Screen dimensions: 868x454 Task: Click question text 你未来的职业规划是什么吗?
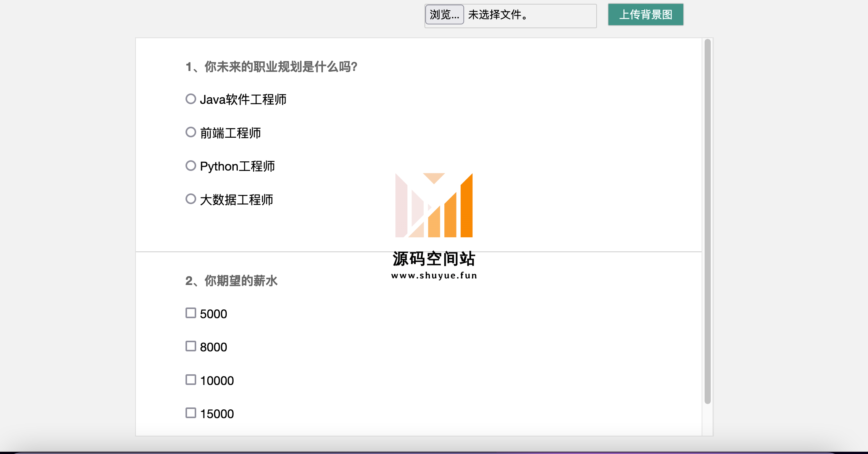point(281,67)
